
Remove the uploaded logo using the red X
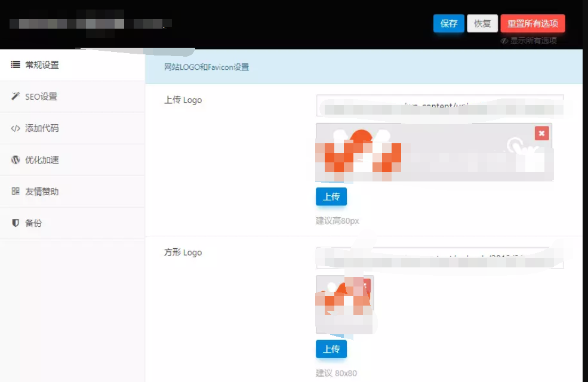point(541,133)
